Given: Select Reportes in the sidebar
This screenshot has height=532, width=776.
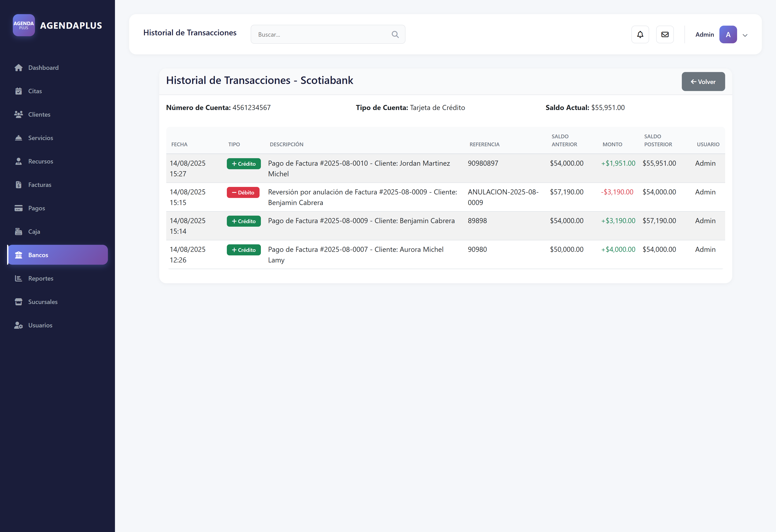Looking at the screenshot, I should pos(41,278).
